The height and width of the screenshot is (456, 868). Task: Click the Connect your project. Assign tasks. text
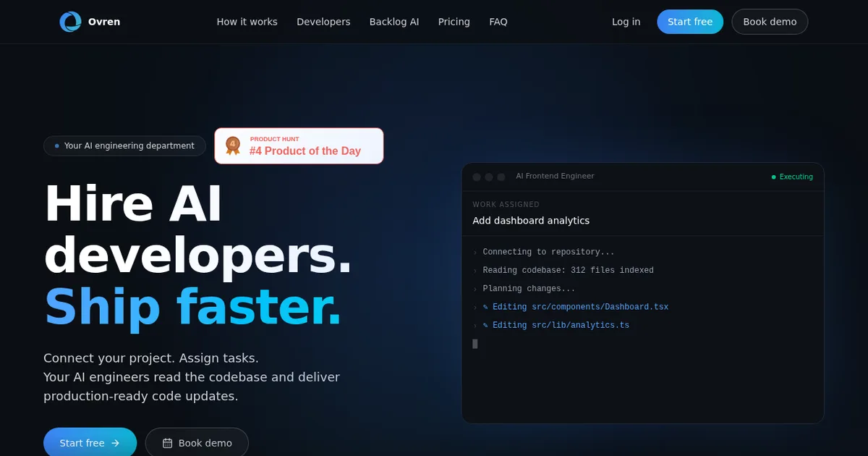pos(151,358)
